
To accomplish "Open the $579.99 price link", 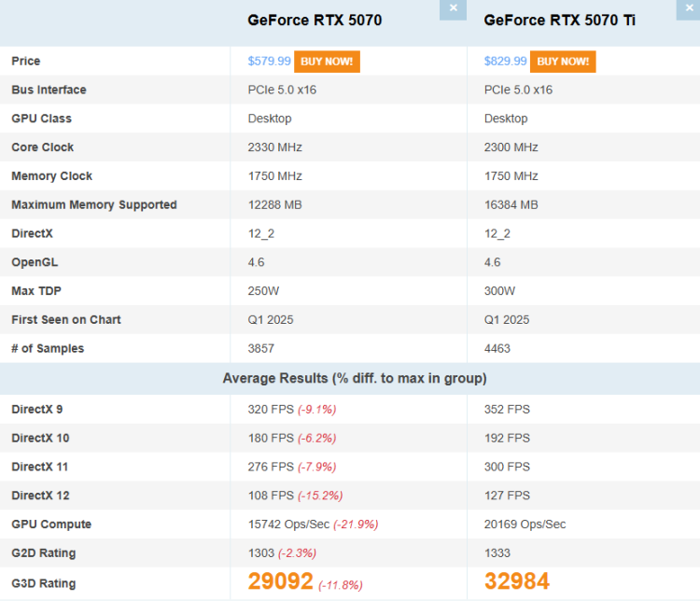I will pyautogui.click(x=269, y=62).
